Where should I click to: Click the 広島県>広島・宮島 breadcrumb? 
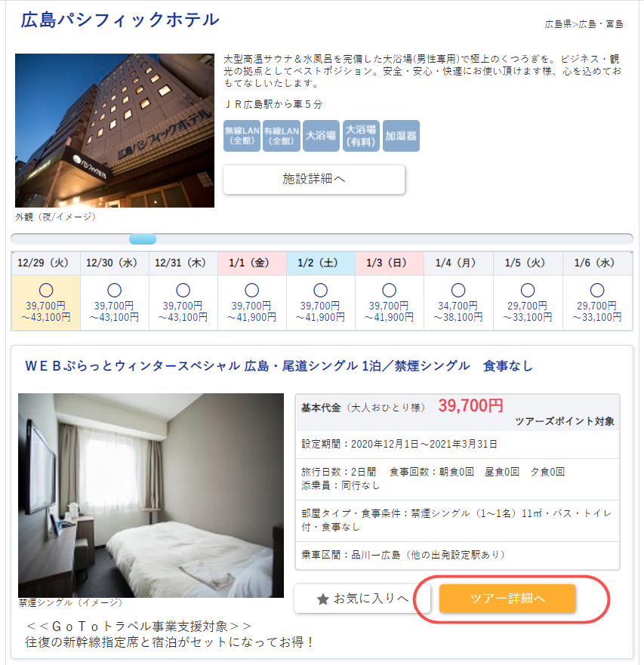(584, 24)
